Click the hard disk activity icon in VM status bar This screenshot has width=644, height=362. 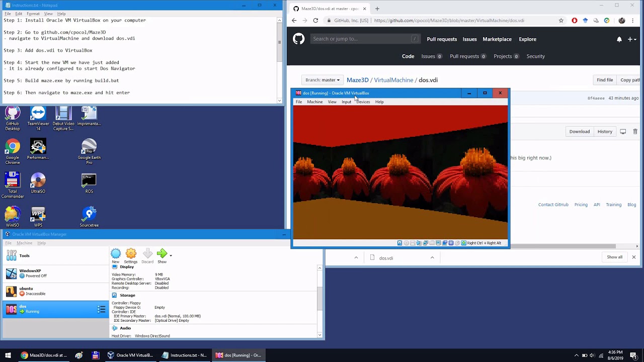pyautogui.click(x=399, y=243)
